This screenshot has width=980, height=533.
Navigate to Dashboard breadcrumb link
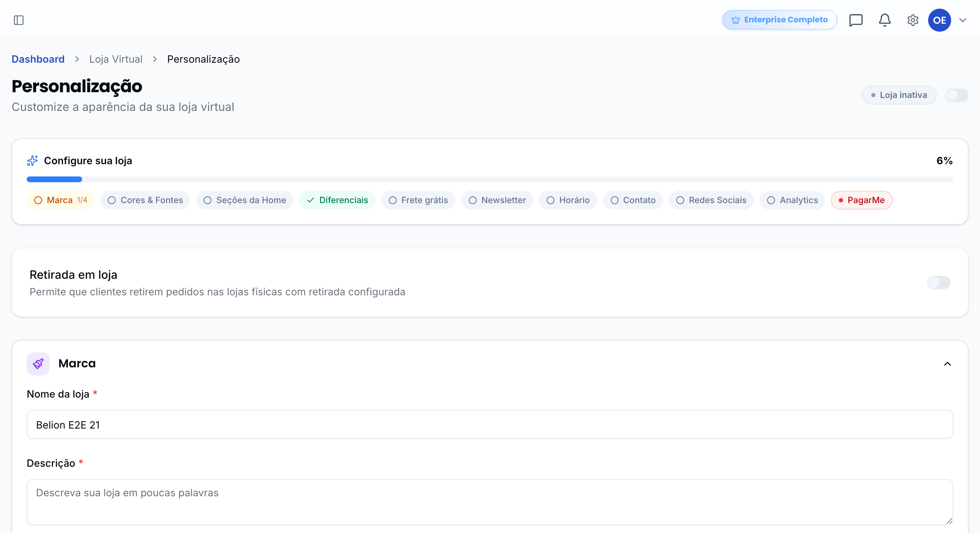pos(38,59)
